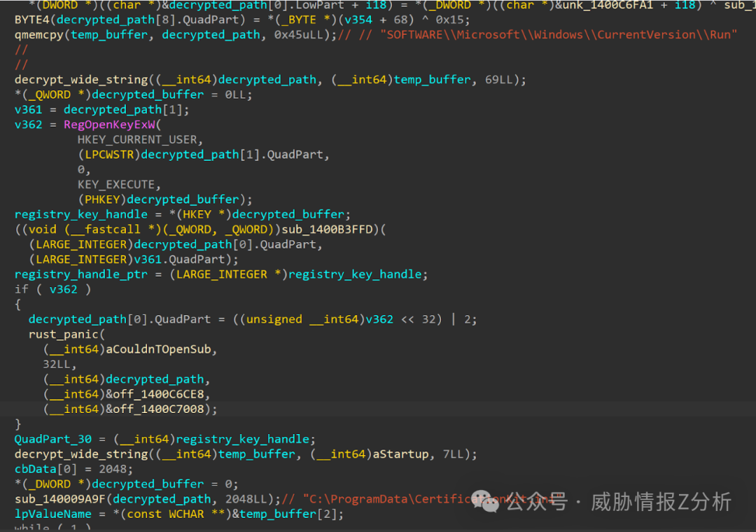Image resolution: width=756 pixels, height=532 pixels.
Task: Select the aCouldnTOpenSub string reference
Action: click(159, 349)
